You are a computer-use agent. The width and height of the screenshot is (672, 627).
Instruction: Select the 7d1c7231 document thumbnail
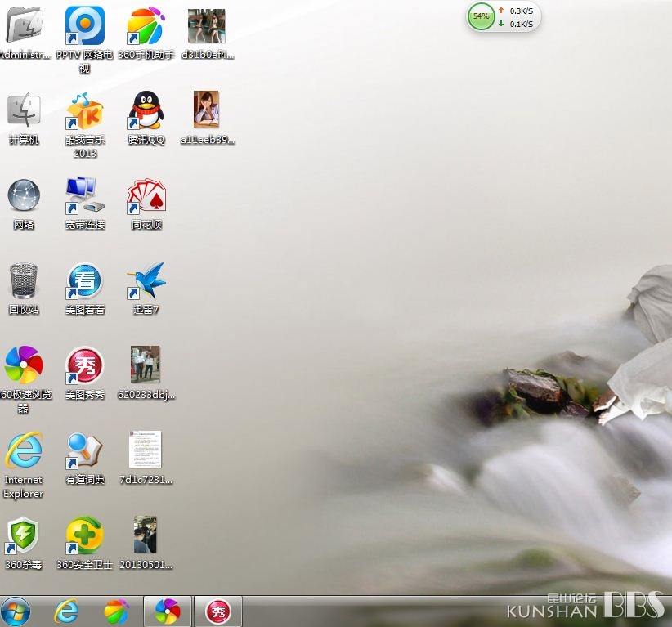pos(146,450)
